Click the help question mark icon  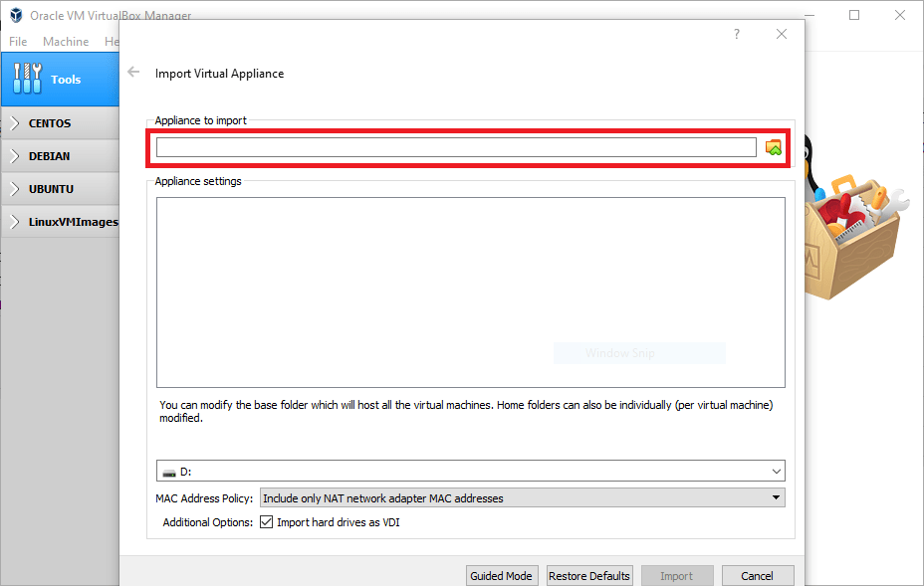click(x=736, y=33)
